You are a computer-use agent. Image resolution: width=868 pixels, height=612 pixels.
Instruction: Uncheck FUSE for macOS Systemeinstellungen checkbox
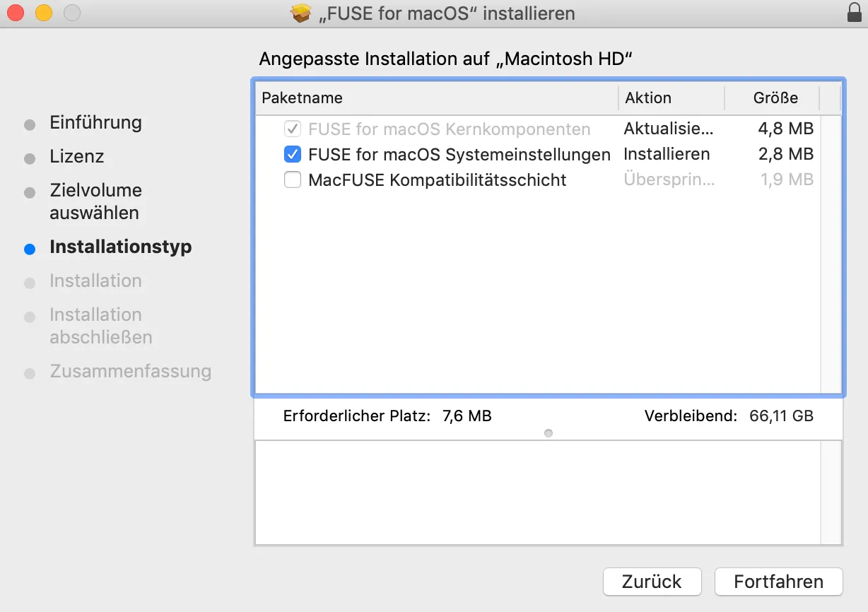pyautogui.click(x=292, y=154)
